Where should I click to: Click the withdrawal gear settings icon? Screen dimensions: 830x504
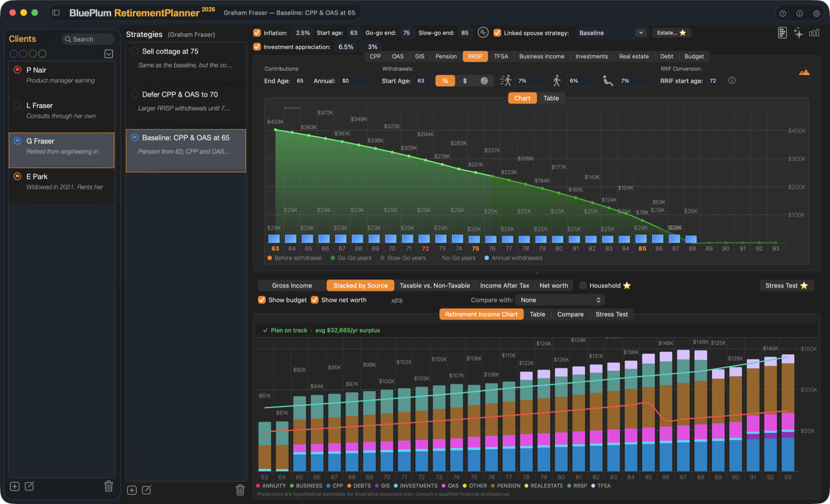click(484, 81)
